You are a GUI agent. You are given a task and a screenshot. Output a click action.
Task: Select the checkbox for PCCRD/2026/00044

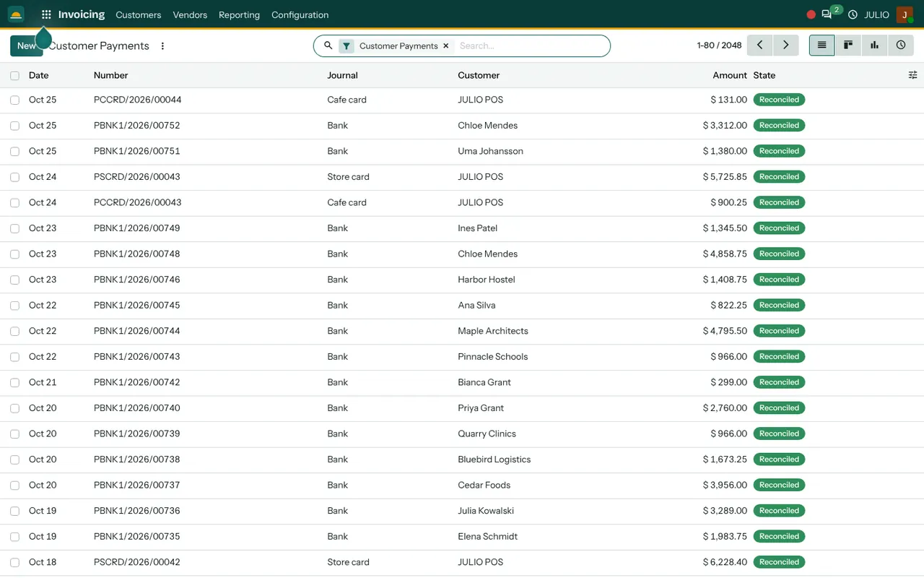[14, 100]
